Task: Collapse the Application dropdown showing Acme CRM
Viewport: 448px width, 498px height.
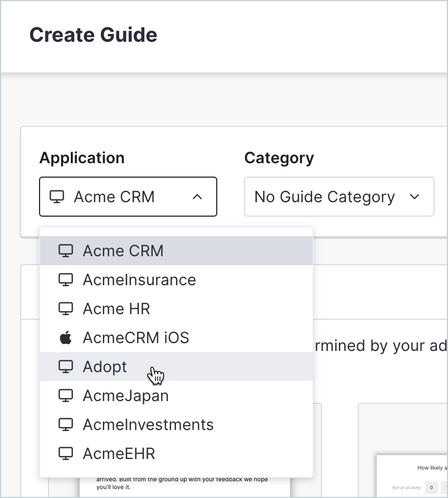Action: tap(128, 197)
